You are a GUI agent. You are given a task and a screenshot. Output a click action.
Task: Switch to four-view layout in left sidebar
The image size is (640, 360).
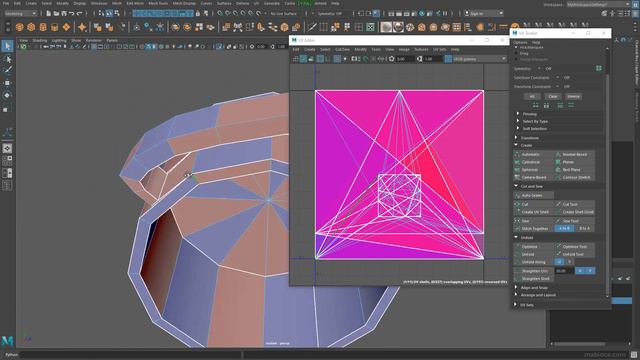(7, 160)
